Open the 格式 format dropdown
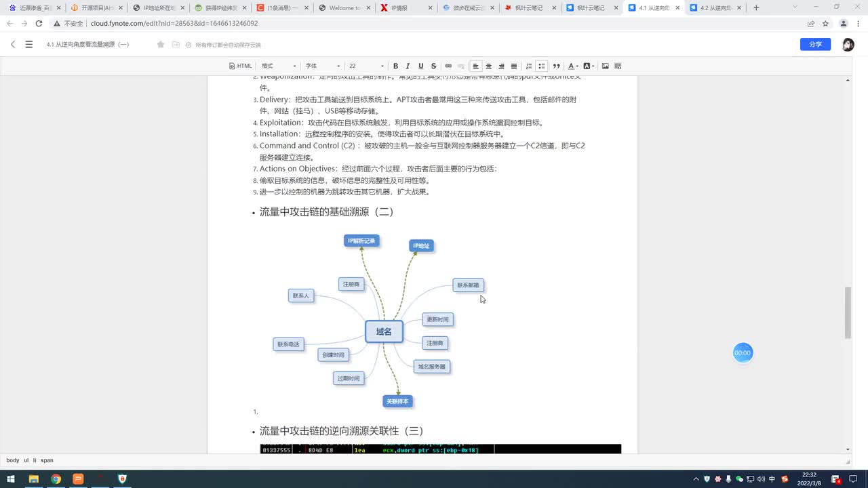This screenshot has height=488, width=868. tap(279, 66)
